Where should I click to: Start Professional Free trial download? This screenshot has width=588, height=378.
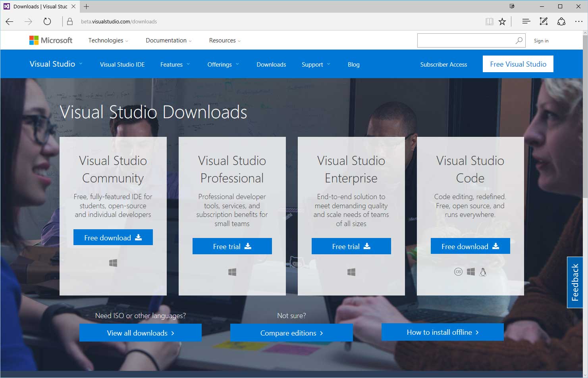(x=232, y=246)
